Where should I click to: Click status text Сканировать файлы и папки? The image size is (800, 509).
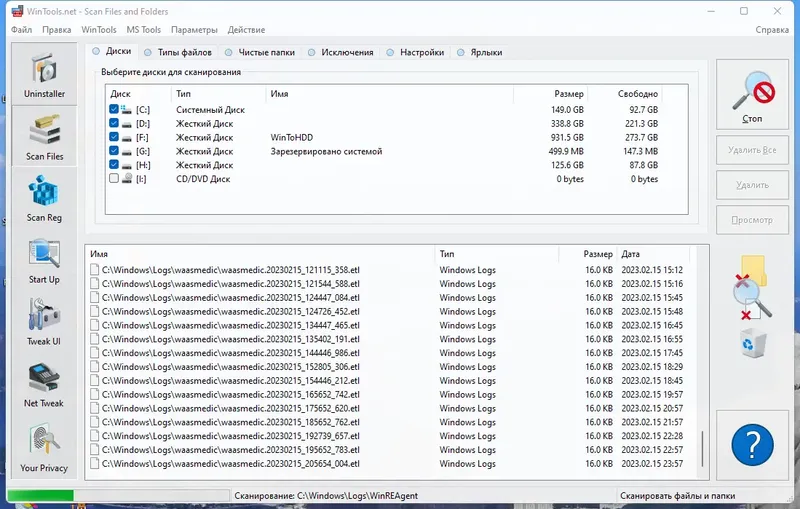click(678, 496)
